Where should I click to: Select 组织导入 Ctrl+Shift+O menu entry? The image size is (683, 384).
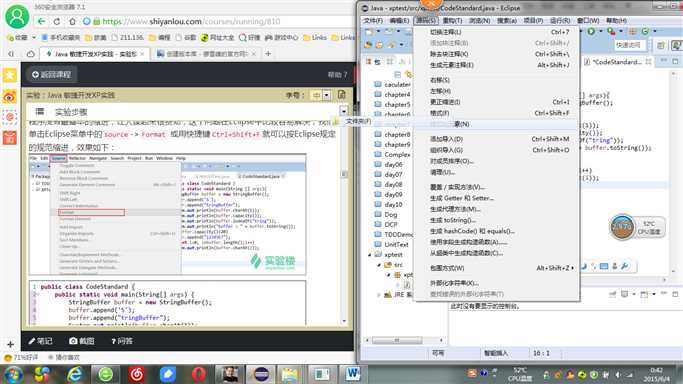pyautogui.click(x=497, y=150)
